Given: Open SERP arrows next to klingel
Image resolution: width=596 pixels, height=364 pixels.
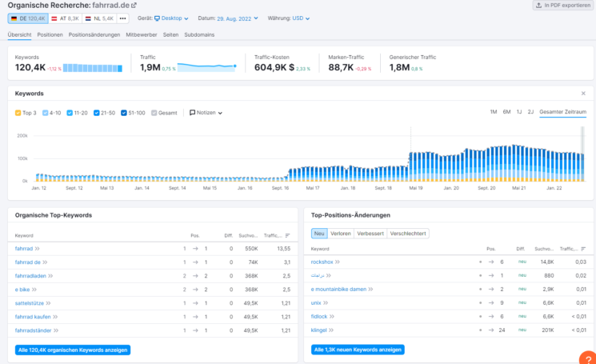Looking at the screenshot, I should [331, 330].
